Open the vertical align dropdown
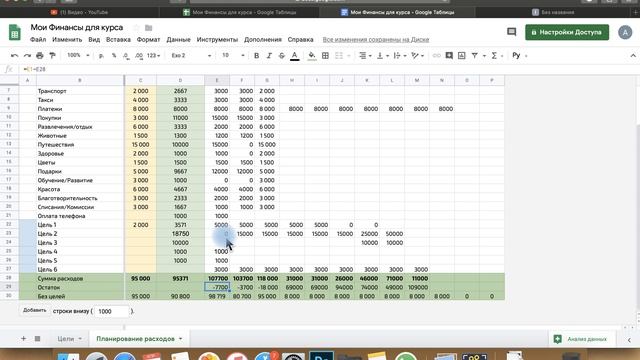 382,56
